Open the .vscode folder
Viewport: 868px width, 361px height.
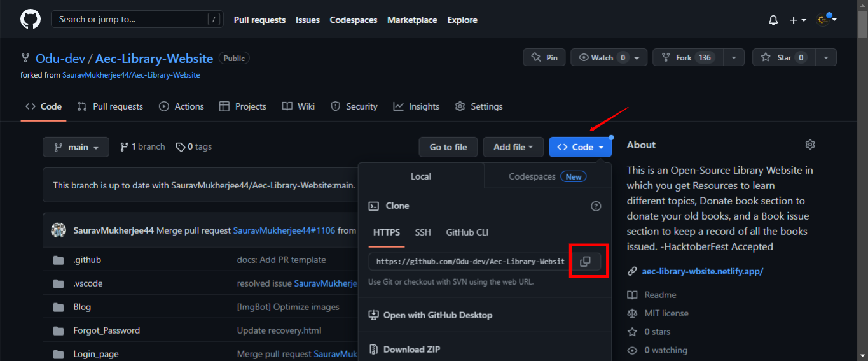88,283
